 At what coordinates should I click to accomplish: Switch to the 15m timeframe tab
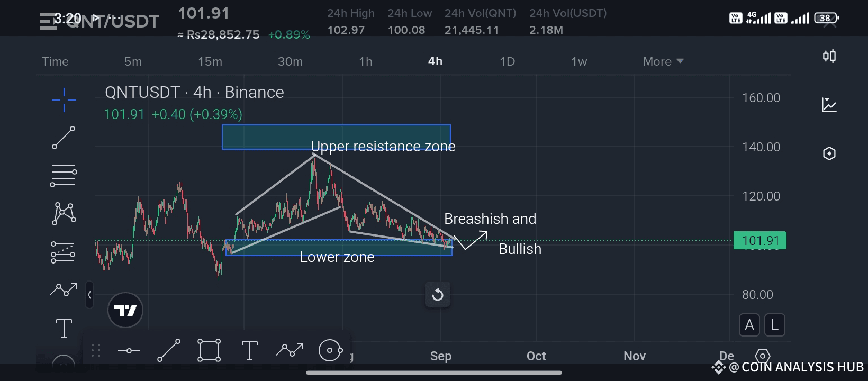[210, 61]
